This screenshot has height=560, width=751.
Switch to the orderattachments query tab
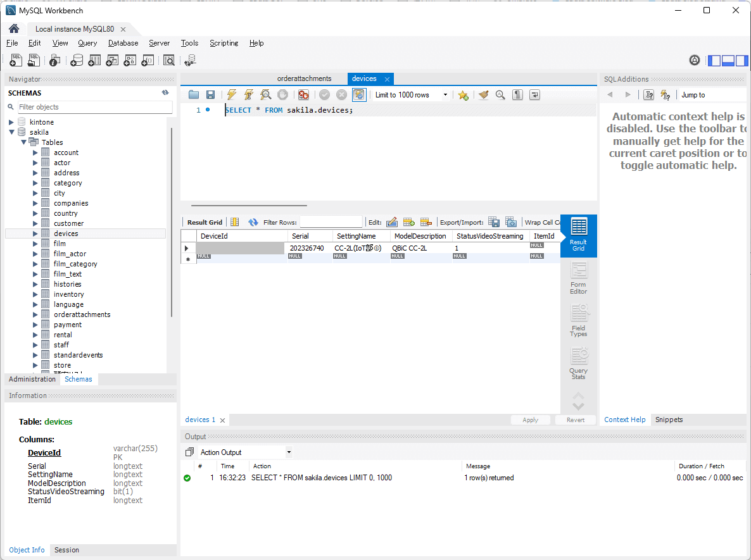click(x=304, y=78)
